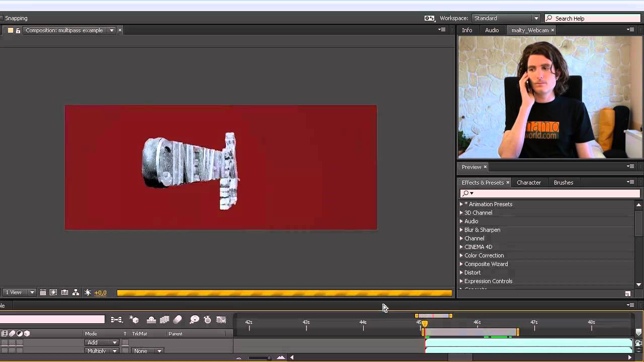Screen dimensions: 644x362
Task: Click the Brainstorm icon in timeline
Action: [194, 320]
